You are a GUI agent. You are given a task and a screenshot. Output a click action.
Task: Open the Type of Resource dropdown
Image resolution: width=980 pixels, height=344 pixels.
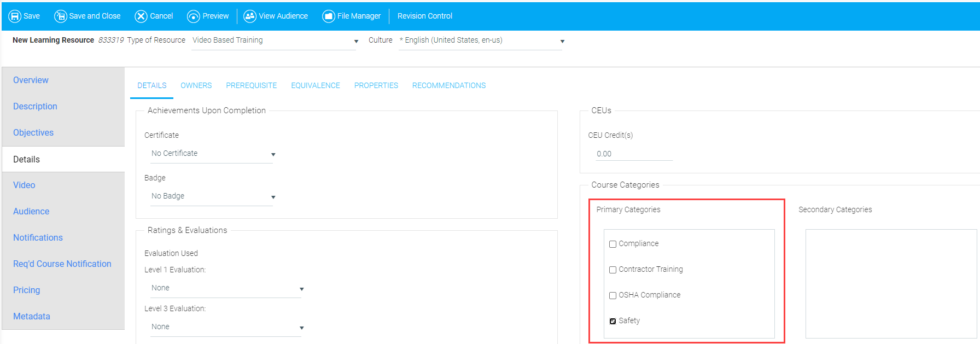click(x=275, y=41)
